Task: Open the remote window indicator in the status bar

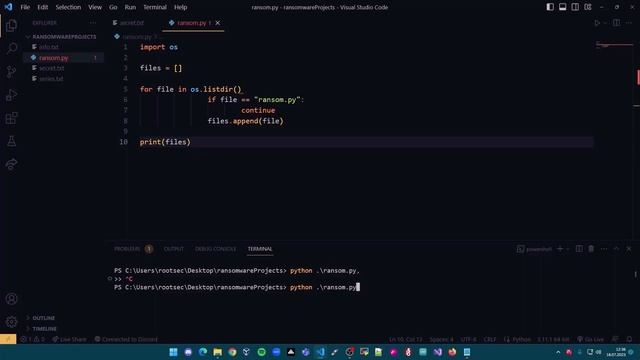Action: pyautogui.click(x=8, y=339)
